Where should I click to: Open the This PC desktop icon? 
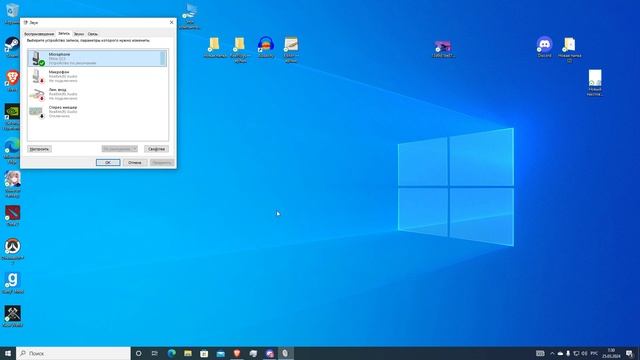pyautogui.click(x=190, y=16)
